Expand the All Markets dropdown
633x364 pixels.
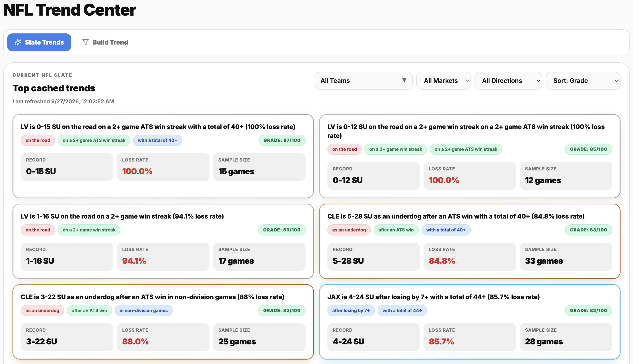(443, 81)
